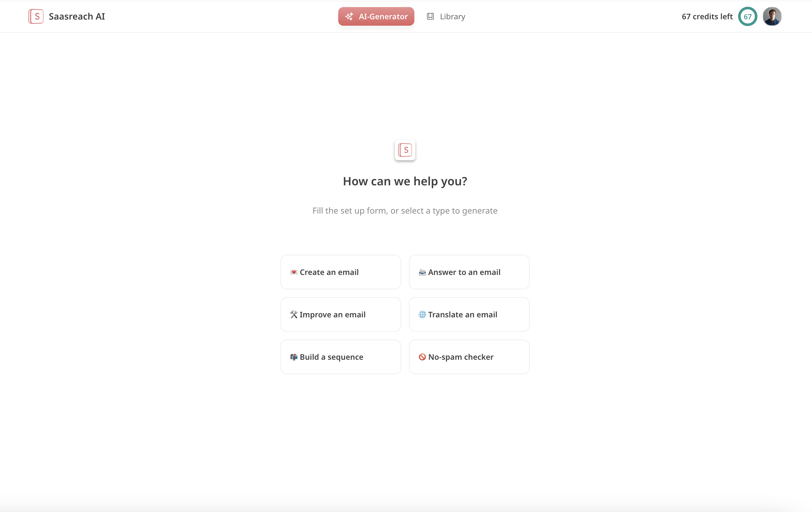Click the hammer and wrench emoji
The image size is (812, 512).
tap(293, 315)
